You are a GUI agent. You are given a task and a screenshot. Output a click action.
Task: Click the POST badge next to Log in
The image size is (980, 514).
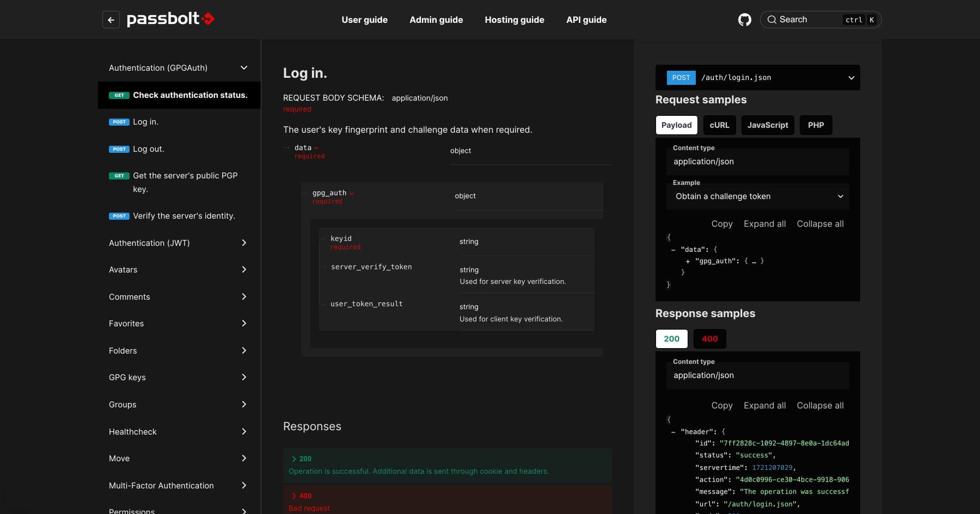coord(119,122)
